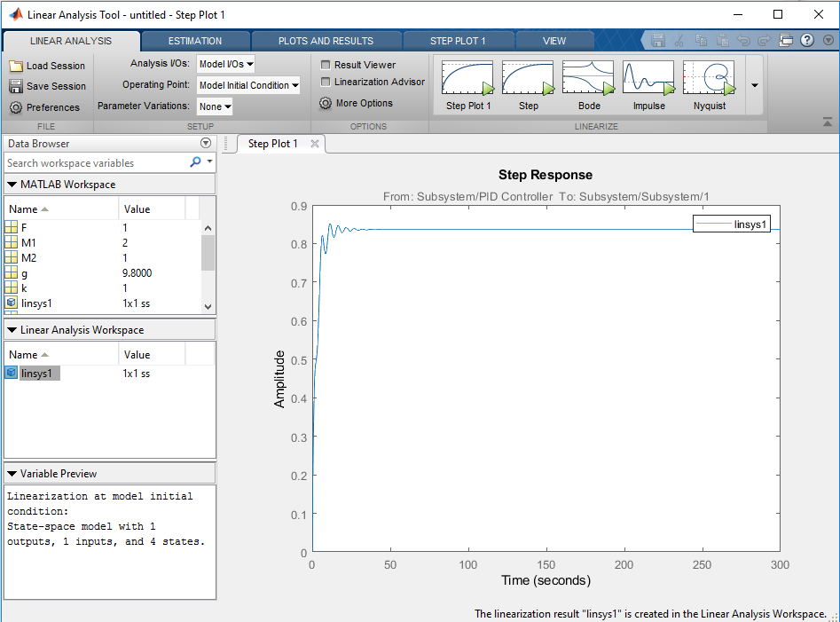The width and height of the screenshot is (840, 622).
Task: Linearize with a Nyquist plot
Action: pyautogui.click(x=709, y=86)
